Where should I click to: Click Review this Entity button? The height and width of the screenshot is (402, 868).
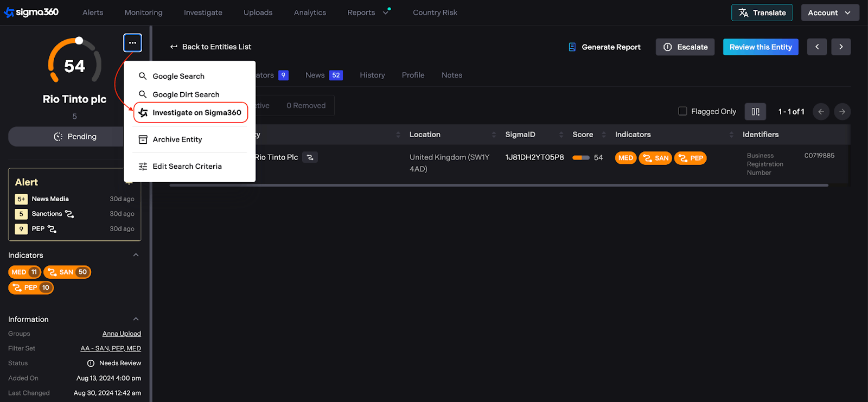point(760,47)
